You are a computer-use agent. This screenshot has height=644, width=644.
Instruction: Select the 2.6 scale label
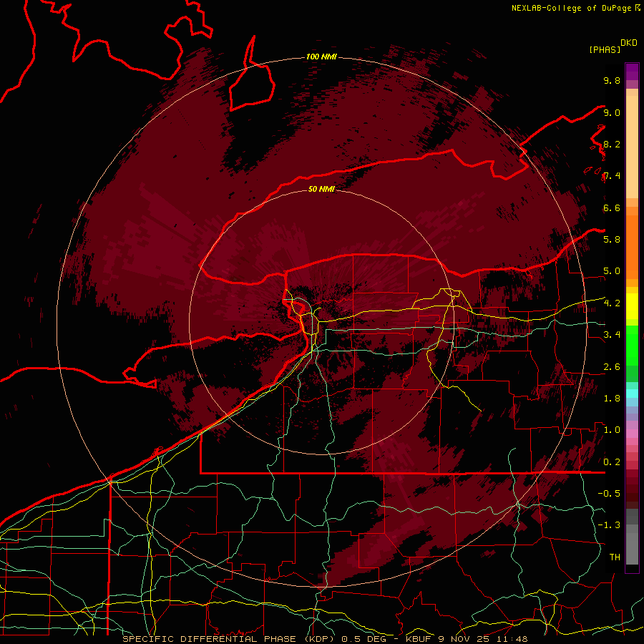pos(612,366)
